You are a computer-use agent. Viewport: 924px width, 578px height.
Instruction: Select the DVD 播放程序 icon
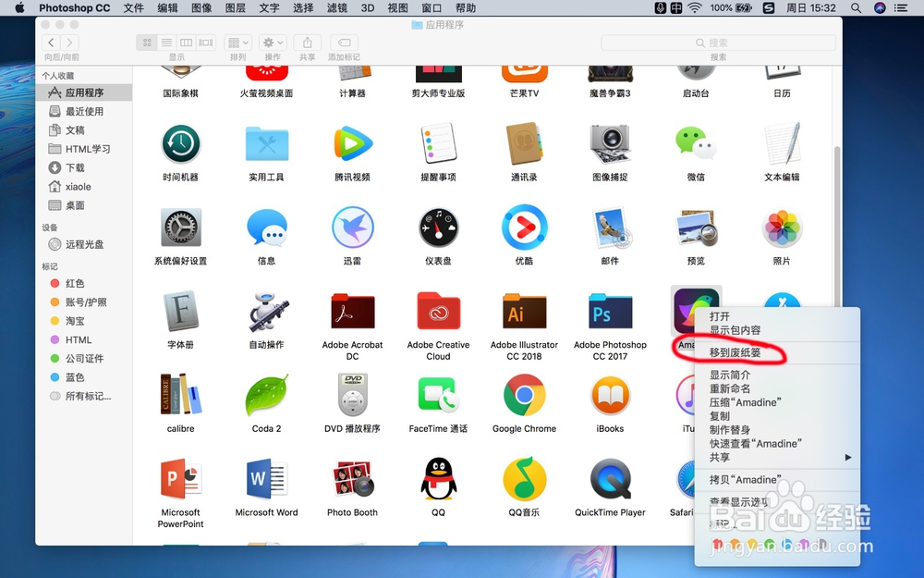pos(352,395)
